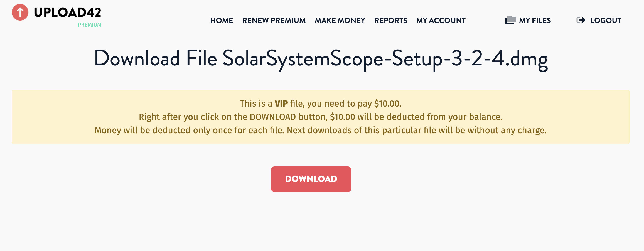Open the REPORTS page
This screenshot has width=644, height=251.
pyautogui.click(x=390, y=21)
